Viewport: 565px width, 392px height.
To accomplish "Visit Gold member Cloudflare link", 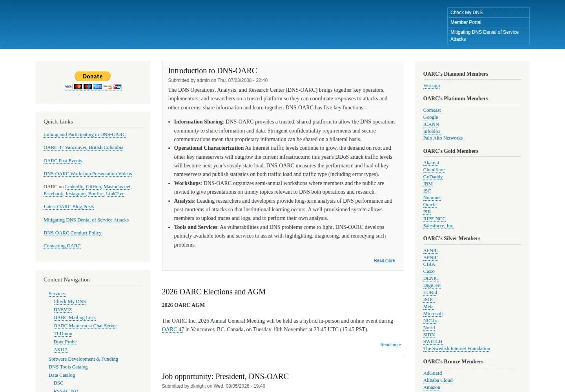I will [x=434, y=170].
